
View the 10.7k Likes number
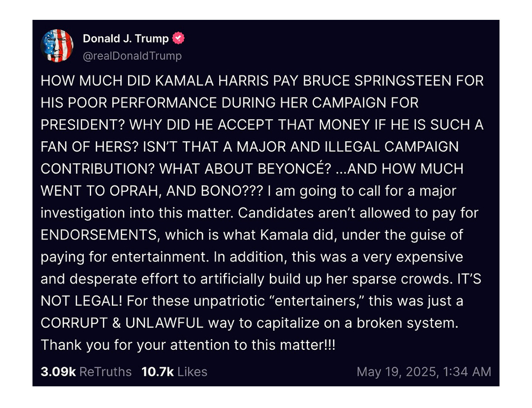tap(157, 372)
